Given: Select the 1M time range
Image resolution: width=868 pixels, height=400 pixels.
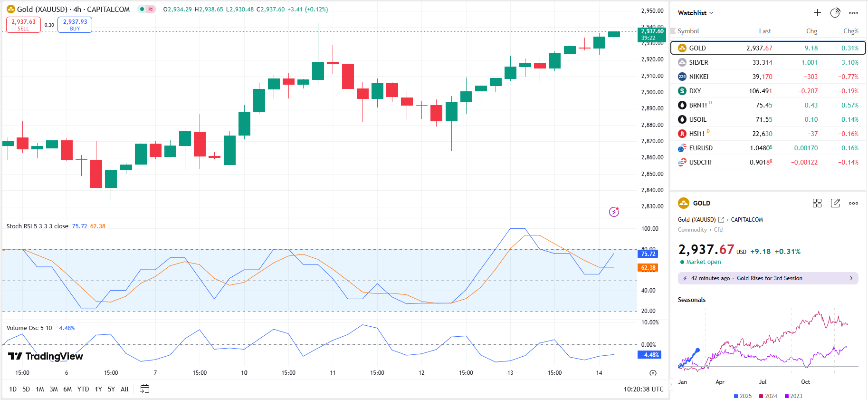Looking at the screenshot, I should (40, 389).
